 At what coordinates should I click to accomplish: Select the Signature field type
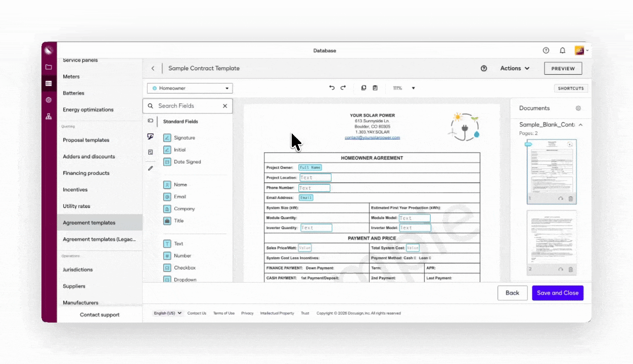click(184, 138)
